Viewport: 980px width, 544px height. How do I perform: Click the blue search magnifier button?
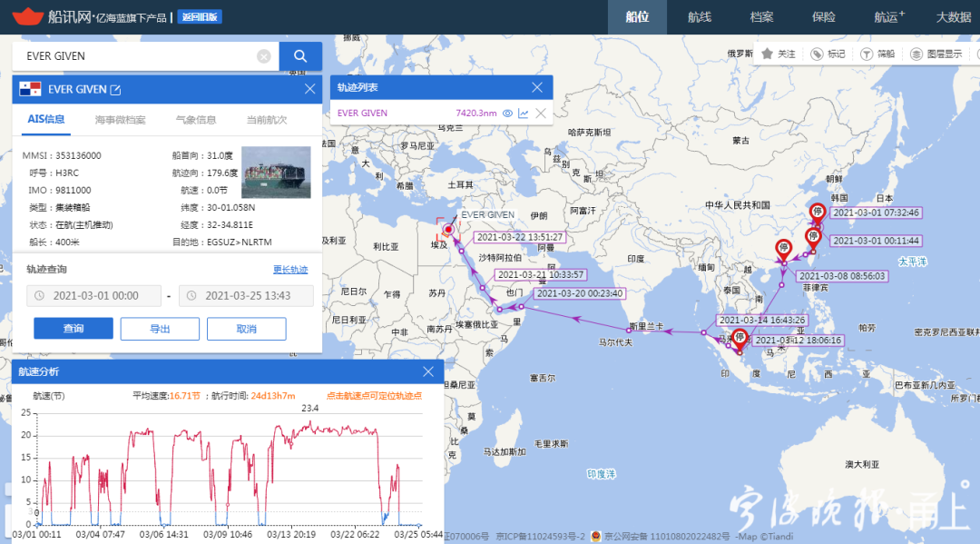299,56
